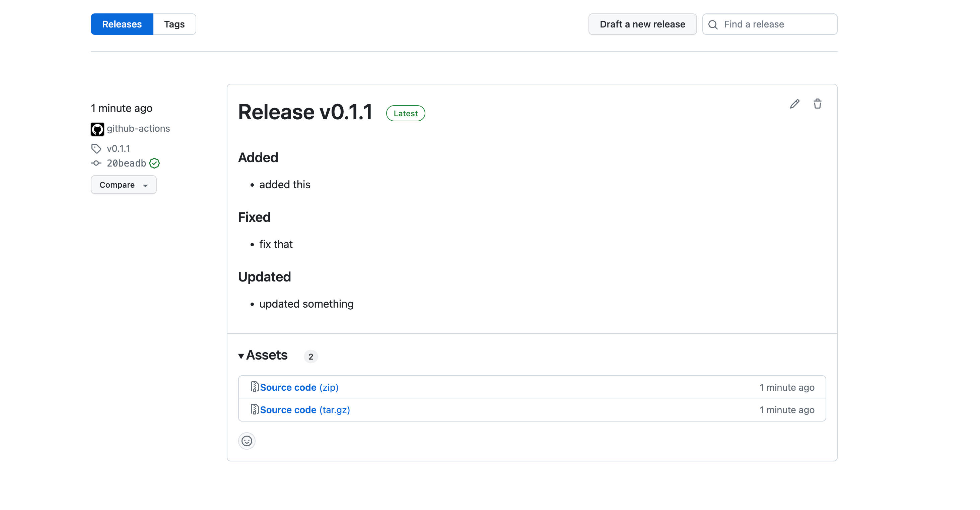
Task: Click the commit icon next to 20beadb
Action: coord(95,163)
